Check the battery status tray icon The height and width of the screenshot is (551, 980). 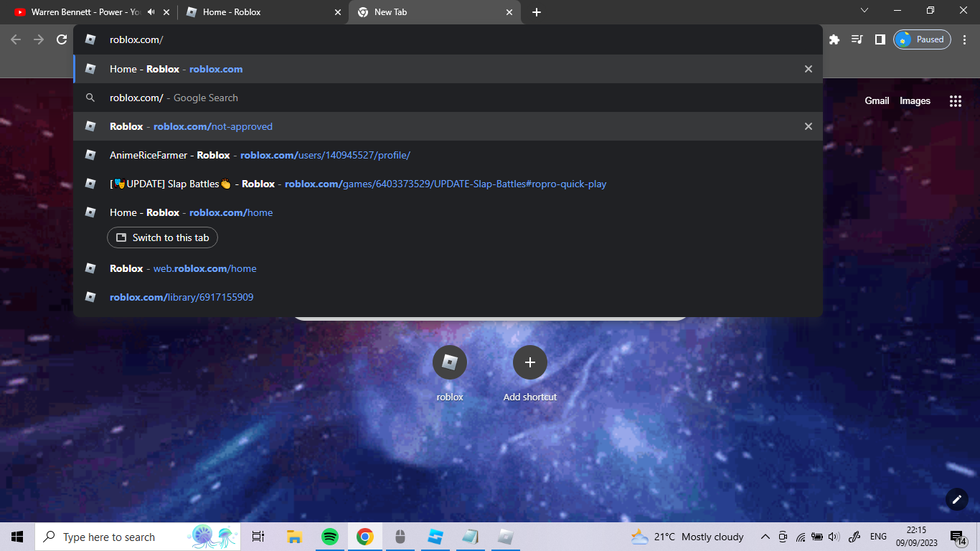pos(817,537)
